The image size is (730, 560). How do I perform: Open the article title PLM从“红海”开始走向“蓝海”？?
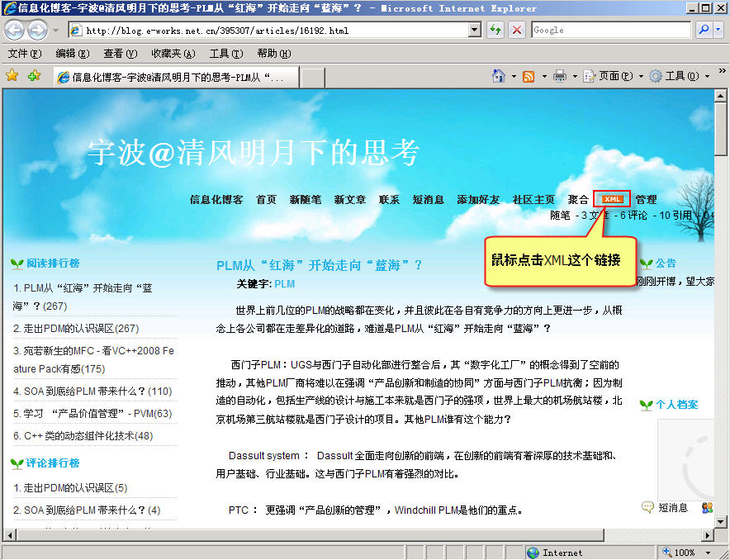[320, 265]
